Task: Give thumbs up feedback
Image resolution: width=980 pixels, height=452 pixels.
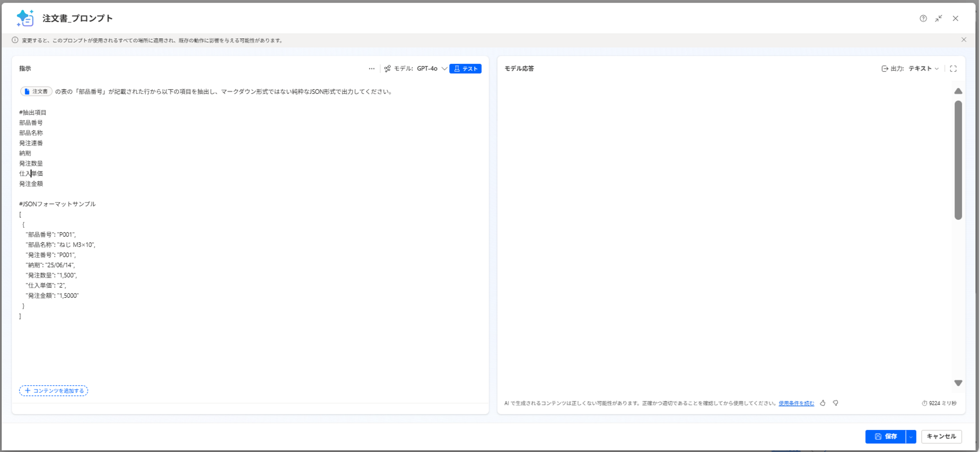Action: [x=823, y=403]
